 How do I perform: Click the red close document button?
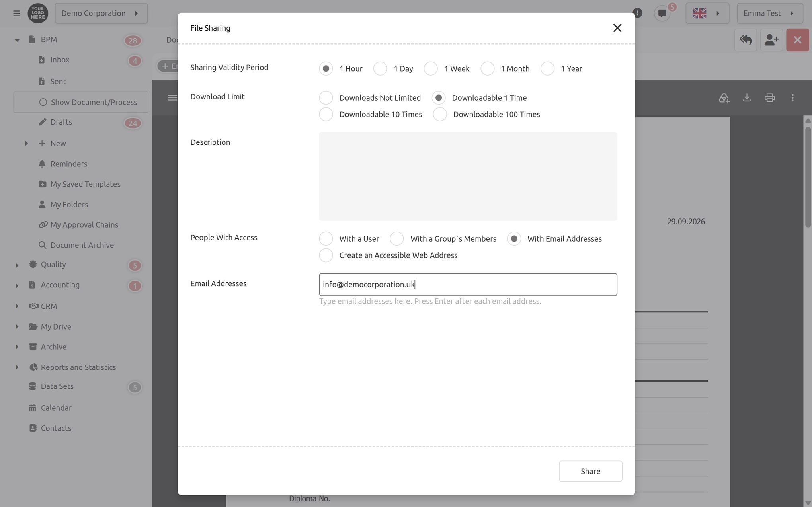tap(797, 40)
